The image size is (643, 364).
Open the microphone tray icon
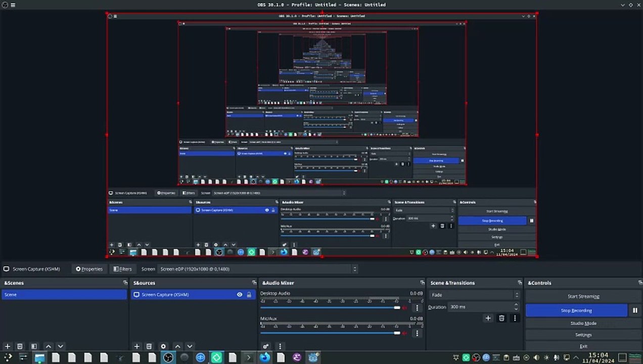(556, 357)
